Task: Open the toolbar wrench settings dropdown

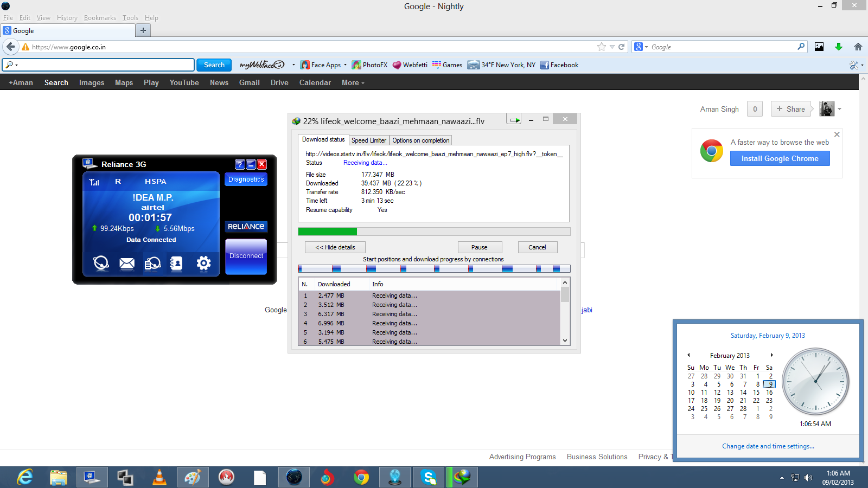Action: 856,65
